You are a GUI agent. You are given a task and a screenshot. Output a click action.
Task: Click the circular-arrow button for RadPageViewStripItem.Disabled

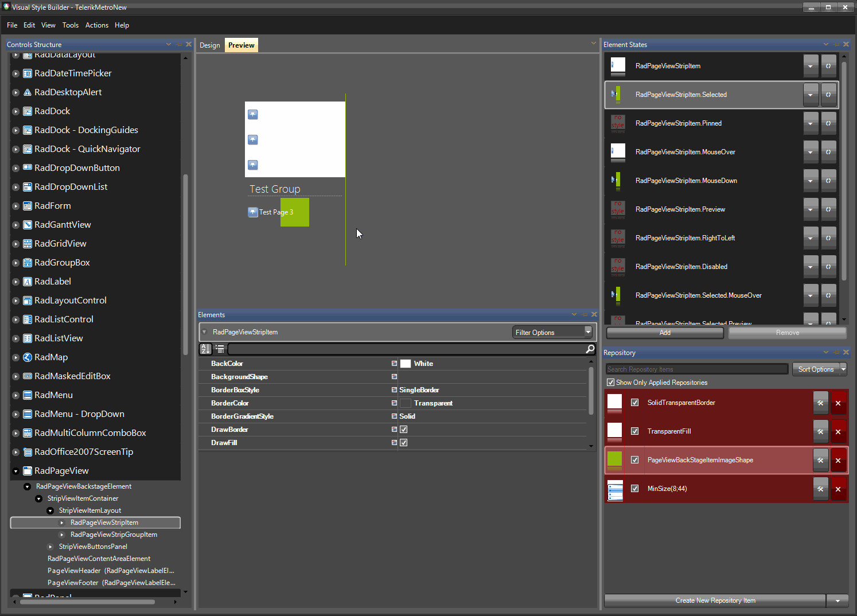828,267
